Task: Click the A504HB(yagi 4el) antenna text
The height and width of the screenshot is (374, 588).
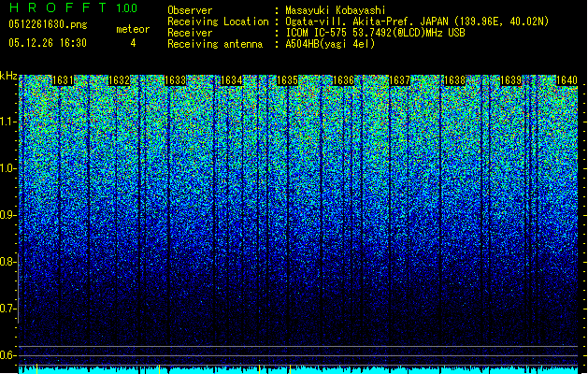Action: [x=330, y=44]
